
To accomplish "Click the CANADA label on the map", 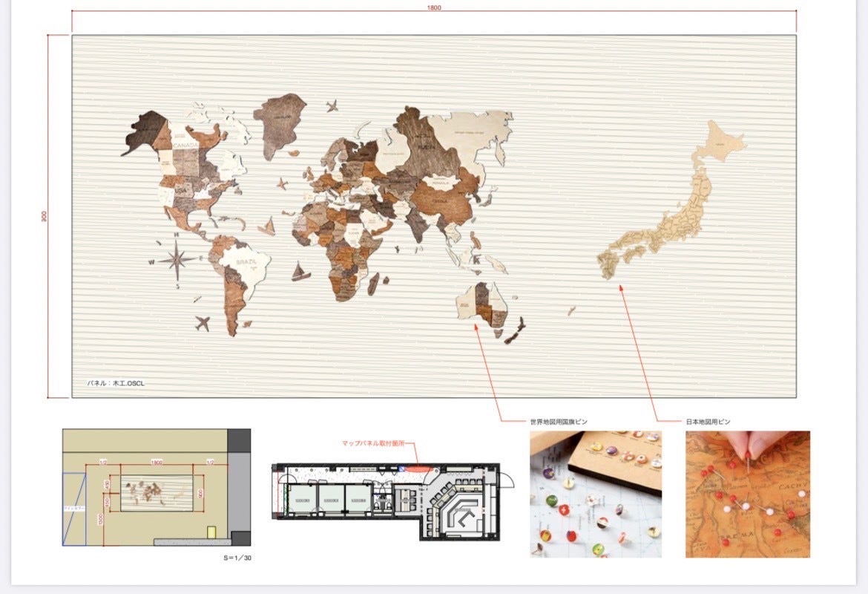I will [x=184, y=144].
